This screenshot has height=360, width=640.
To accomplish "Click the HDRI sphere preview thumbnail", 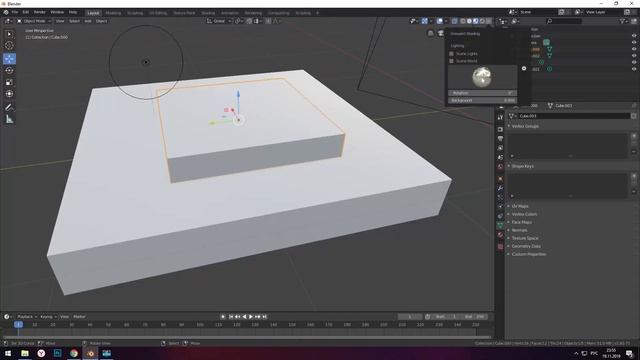I will [x=482, y=77].
